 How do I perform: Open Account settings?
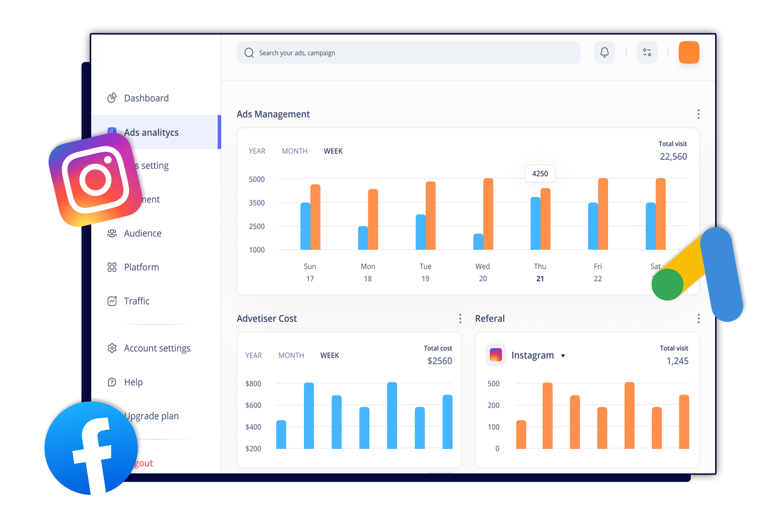click(157, 348)
